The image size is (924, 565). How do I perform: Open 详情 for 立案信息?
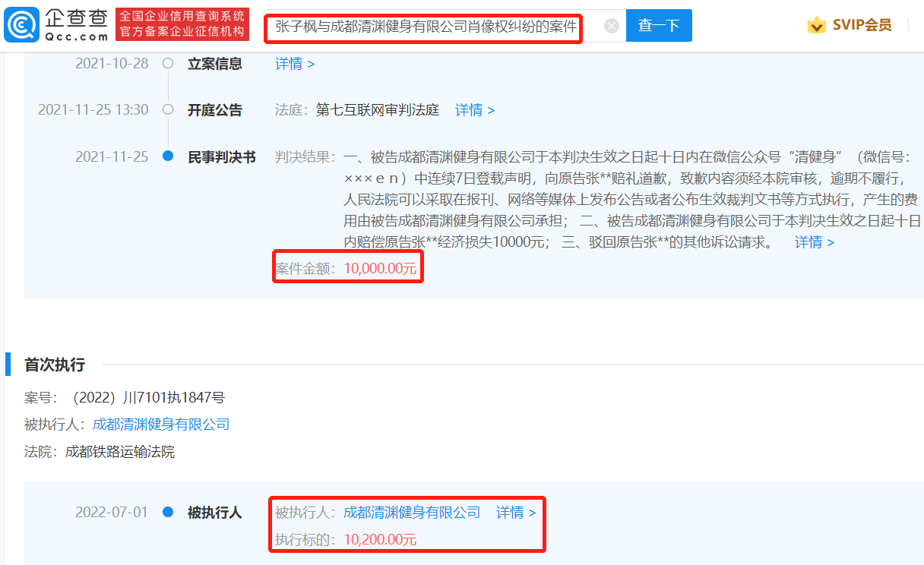[295, 64]
